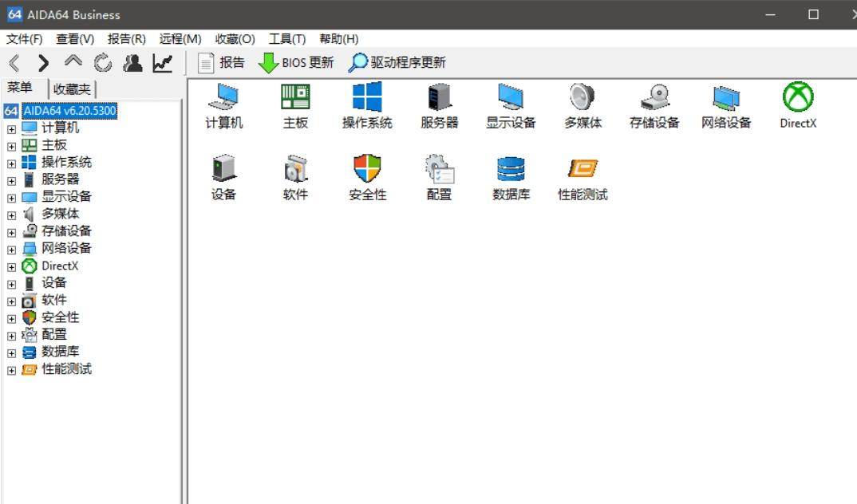Go back with the left arrow

click(14, 63)
